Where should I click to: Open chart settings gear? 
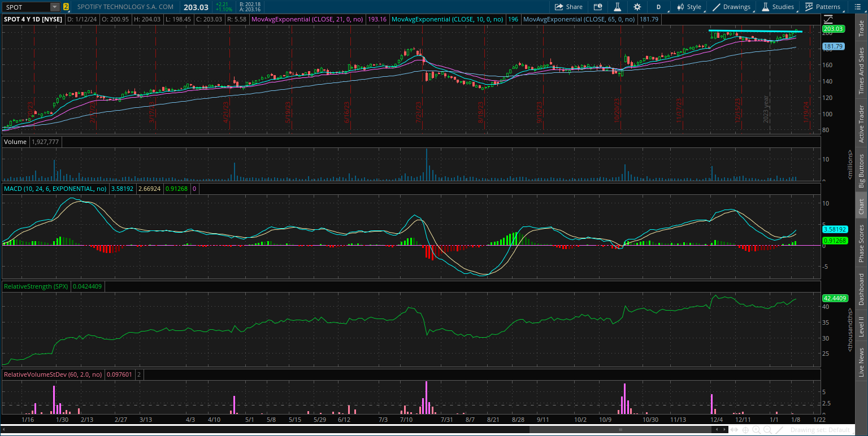coord(637,7)
